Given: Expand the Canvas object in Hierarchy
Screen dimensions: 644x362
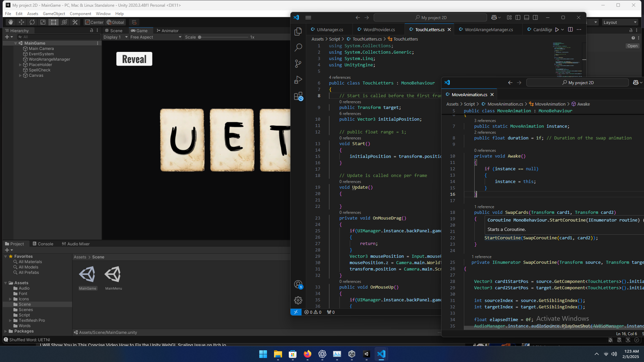Looking at the screenshot, I should tap(20, 76).
